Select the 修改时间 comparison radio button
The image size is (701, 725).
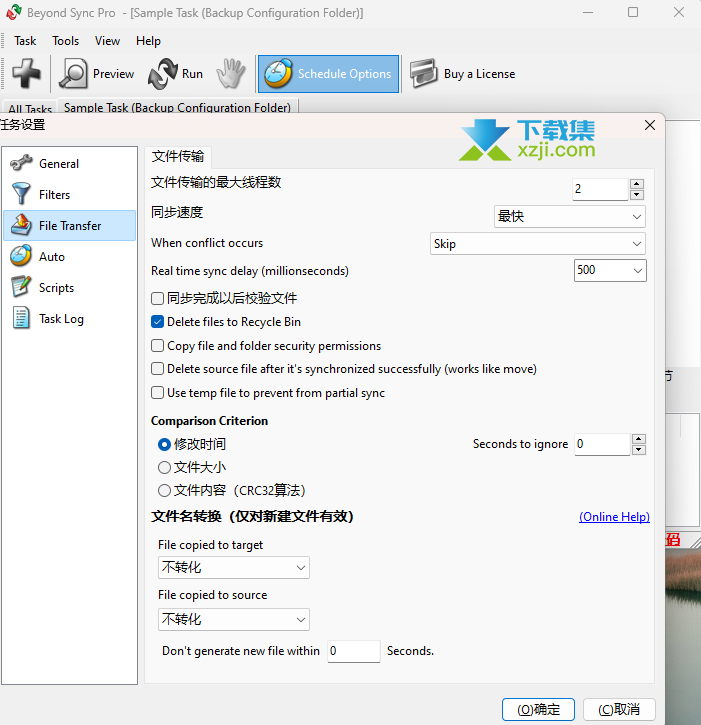coord(164,444)
